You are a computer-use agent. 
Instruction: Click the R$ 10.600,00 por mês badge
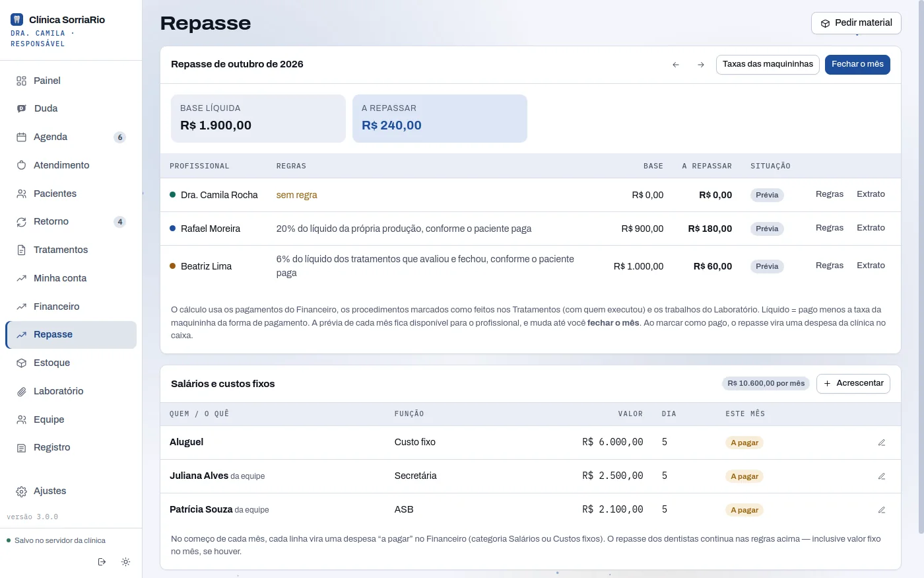pos(766,384)
